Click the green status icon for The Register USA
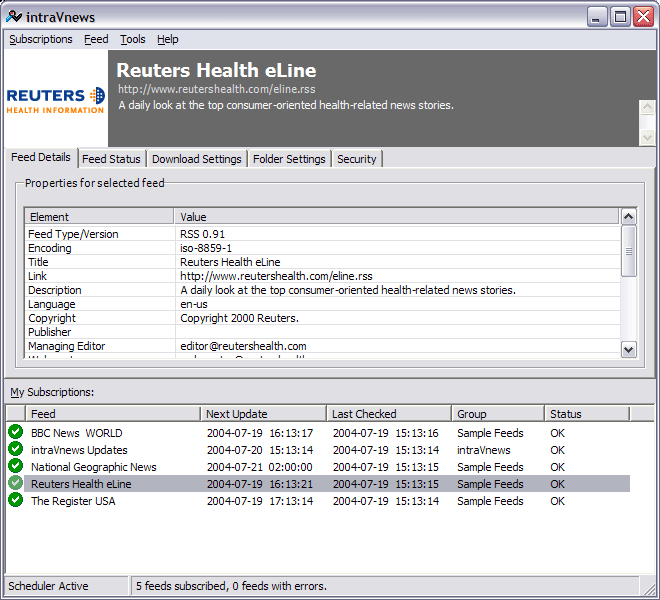660x600 pixels. pyautogui.click(x=16, y=500)
